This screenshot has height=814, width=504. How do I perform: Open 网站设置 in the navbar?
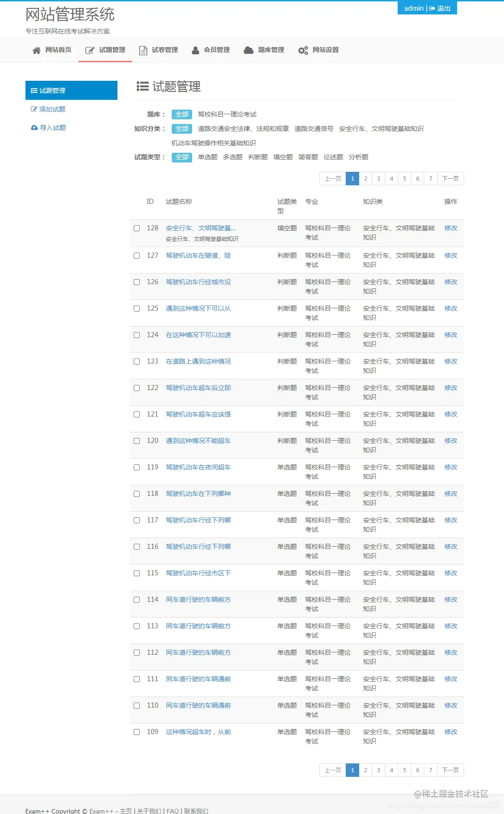318,50
